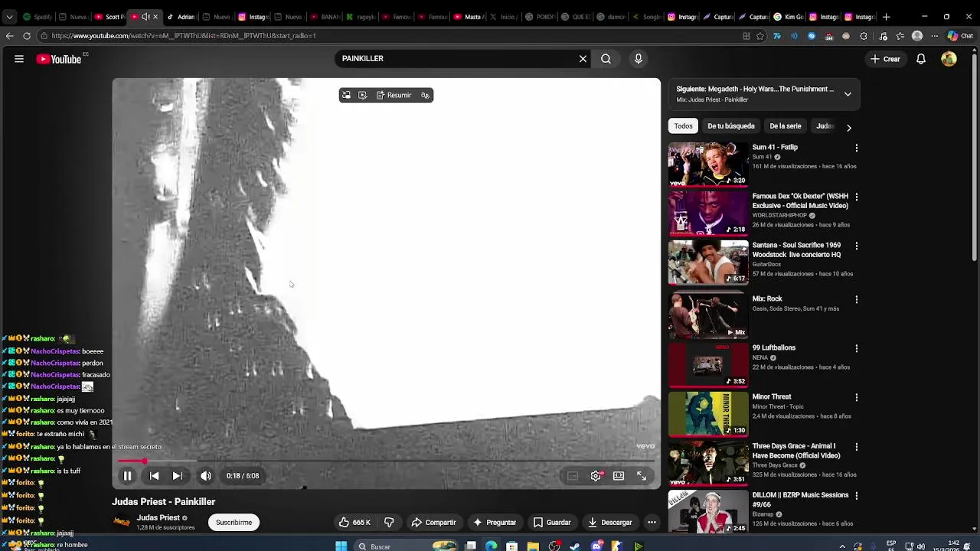Seek on the red video progress bar
This screenshot has width=980, height=551.
[x=387, y=461]
